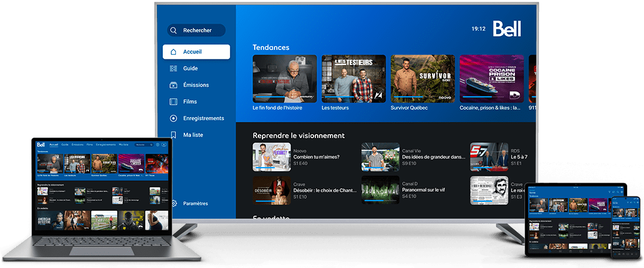644x268 pixels.
Task: Click the Films filmstrip icon in TV sidebar
Action: coord(174,102)
